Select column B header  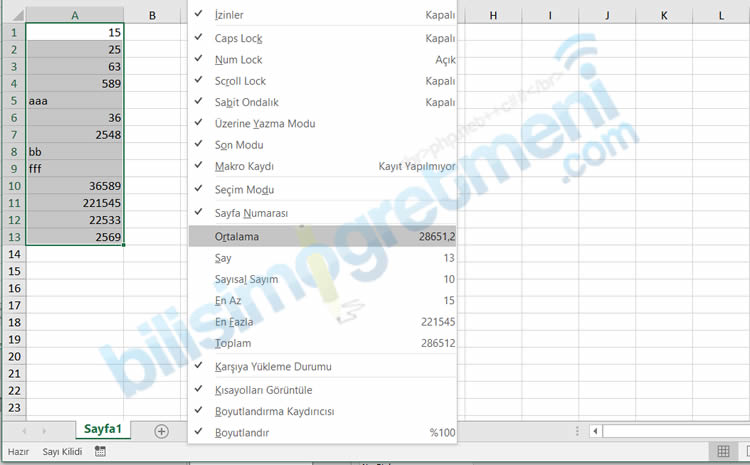pos(151,15)
